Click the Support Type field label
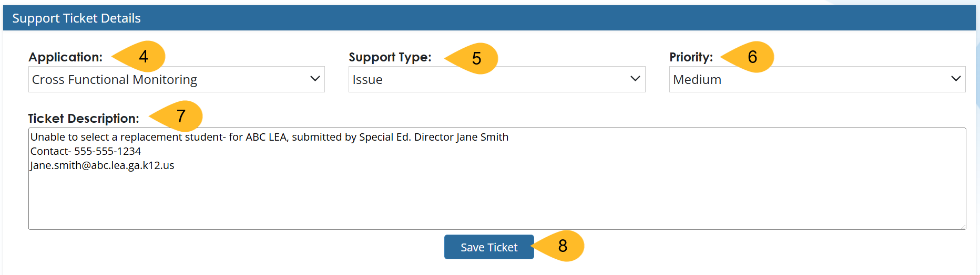Screen dimensions: 980x275 point(390,57)
